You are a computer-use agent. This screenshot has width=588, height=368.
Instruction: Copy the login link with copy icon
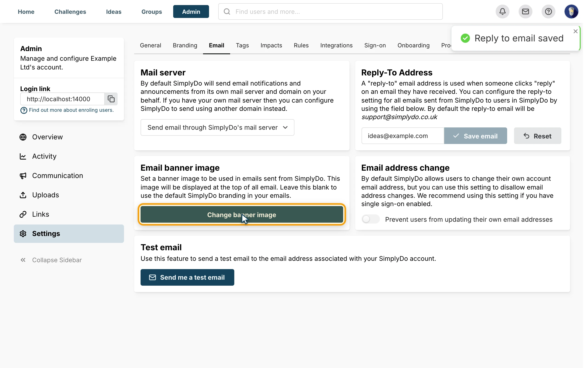click(111, 99)
